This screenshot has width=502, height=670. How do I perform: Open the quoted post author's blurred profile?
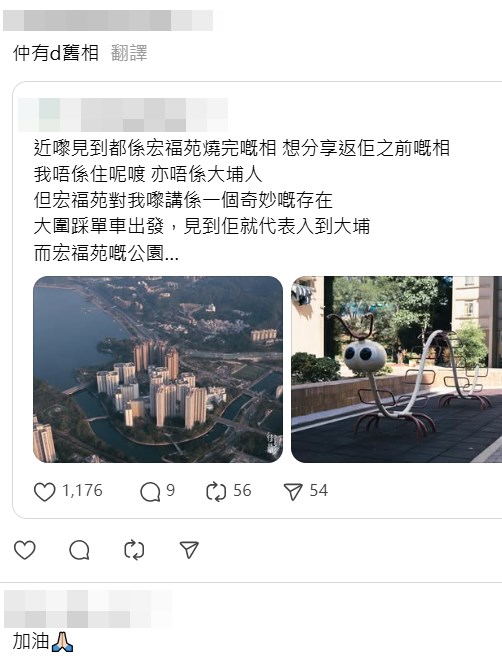(123, 115)
